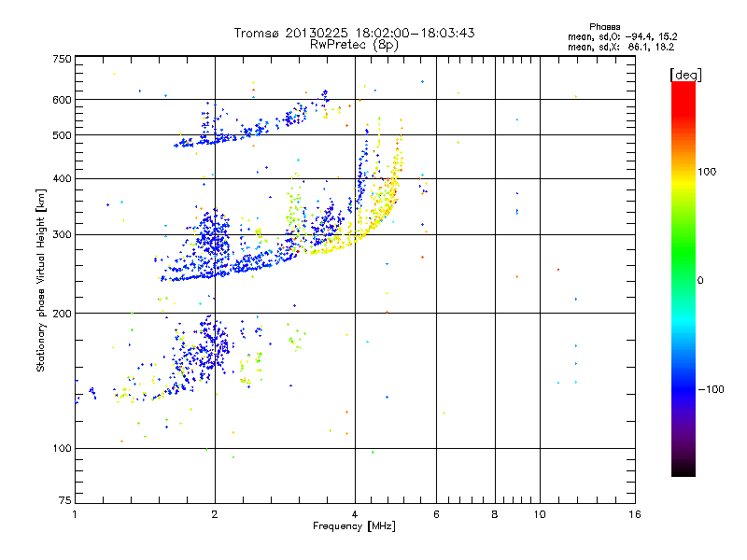The height and width of the screenshot is (560, 747).
Task: Click x-axis tick label '4'
Action: (x=355, y=514)
